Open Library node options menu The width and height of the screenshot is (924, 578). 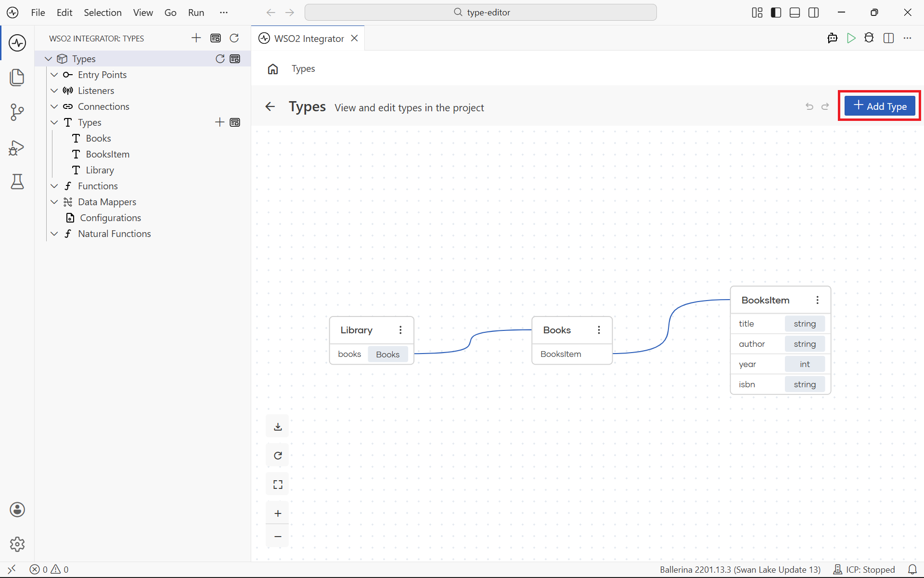pos(400,330)
